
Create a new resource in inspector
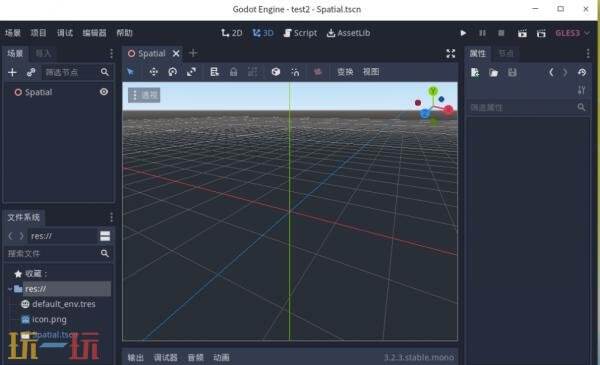tap(475, 72)
